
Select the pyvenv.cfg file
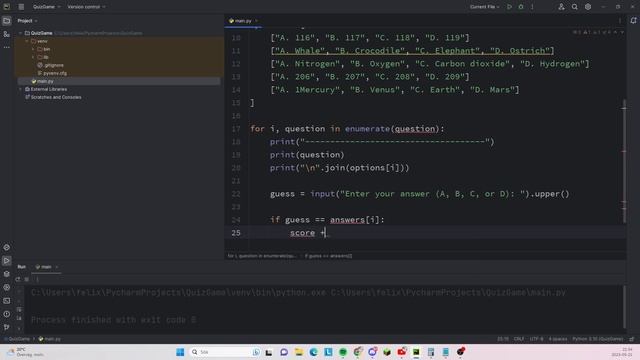tap(52, 73)
